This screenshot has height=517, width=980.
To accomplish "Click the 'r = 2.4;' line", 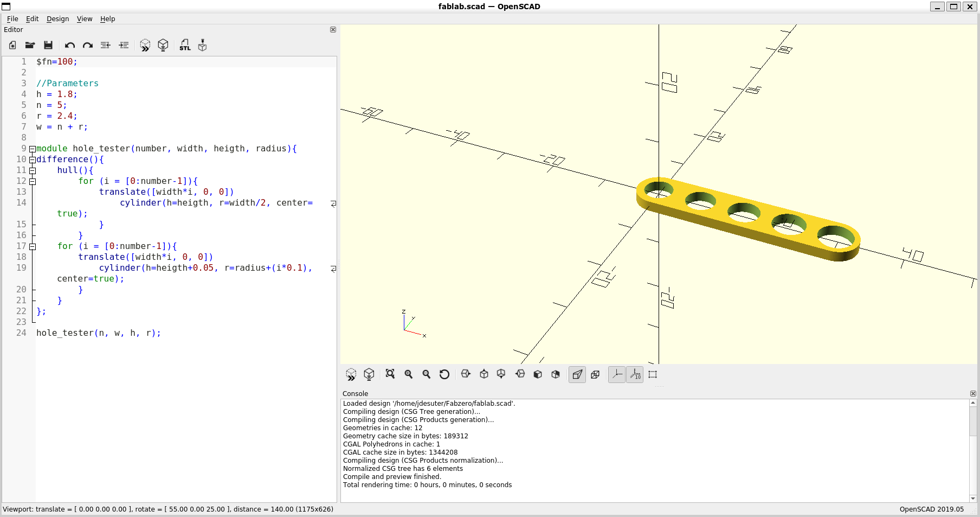I will point(57,116).
